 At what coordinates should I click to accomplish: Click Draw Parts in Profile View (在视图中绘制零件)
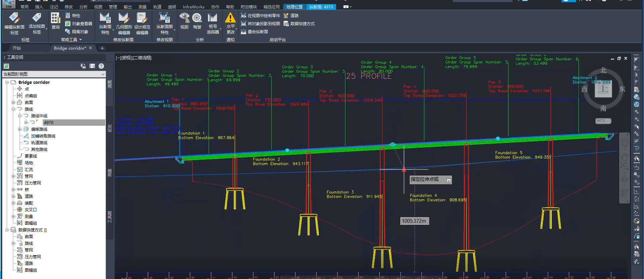click(260, 15)
